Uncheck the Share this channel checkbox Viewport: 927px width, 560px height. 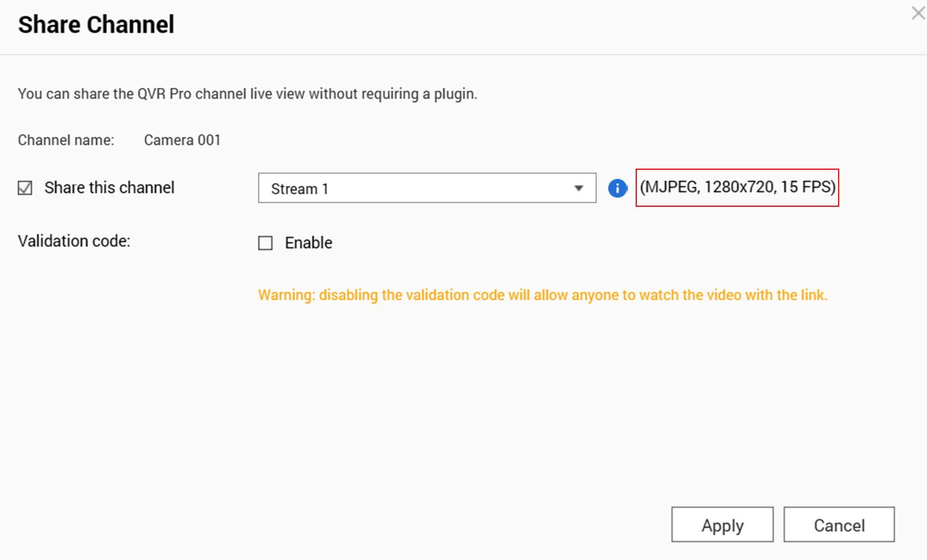tap(25, 188)
